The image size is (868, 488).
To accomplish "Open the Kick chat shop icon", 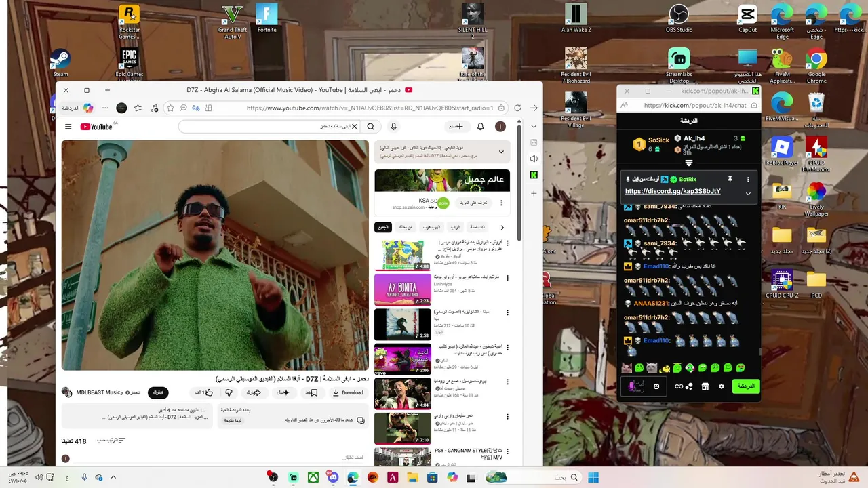I will (x=705, y=386).
